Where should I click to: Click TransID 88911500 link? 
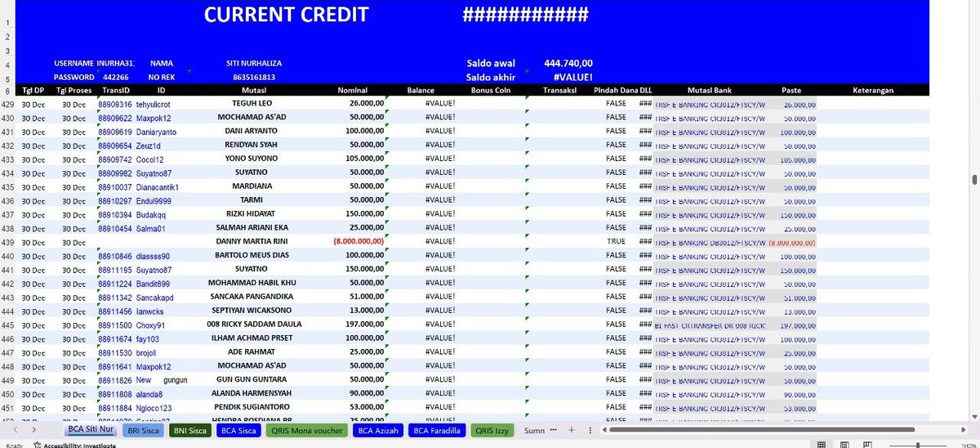point(115,325)
